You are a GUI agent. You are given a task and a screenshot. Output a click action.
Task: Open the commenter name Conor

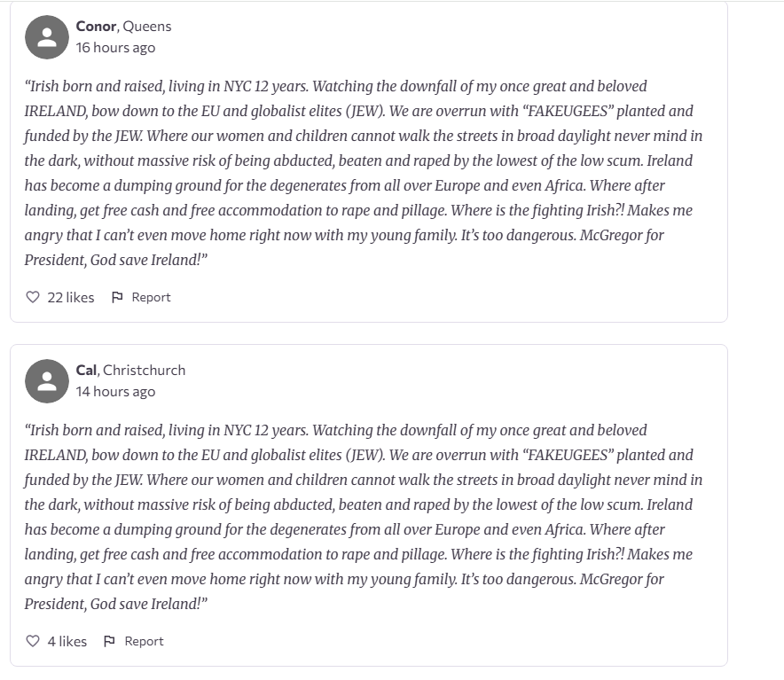point(96,26)
